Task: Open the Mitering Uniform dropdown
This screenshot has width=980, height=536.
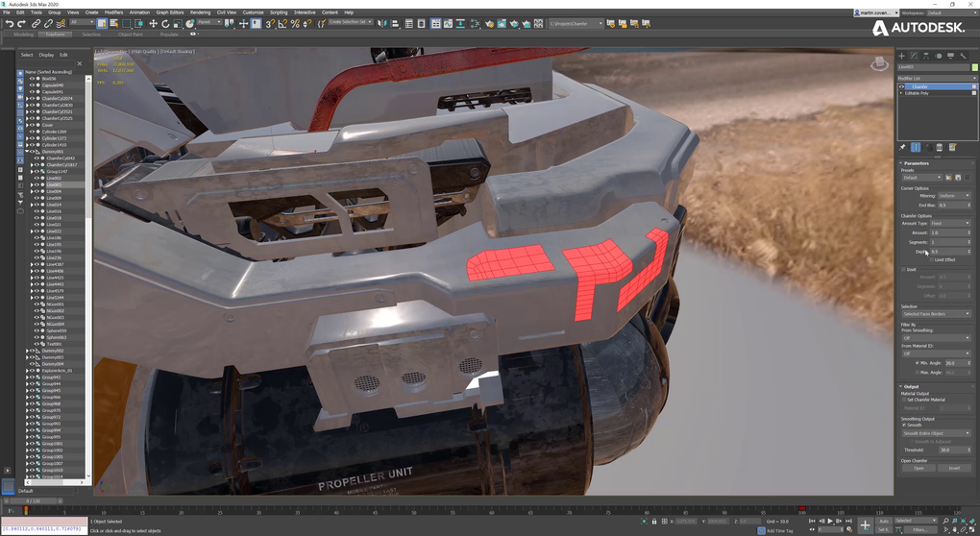Action: click(954, 196)
